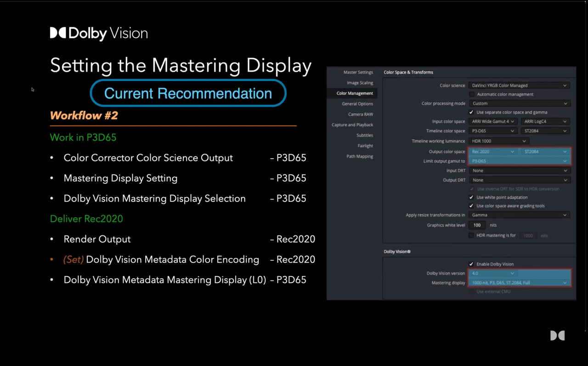Open the Mastering display dropdown
The width and height of the screenshot is (588, 366).
pos(519,283)
